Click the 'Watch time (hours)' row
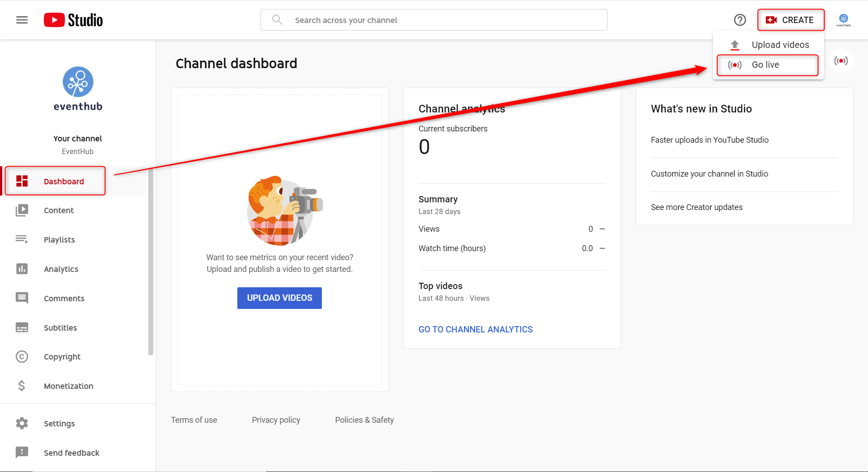The image size is (868, 472). [512, 248]
